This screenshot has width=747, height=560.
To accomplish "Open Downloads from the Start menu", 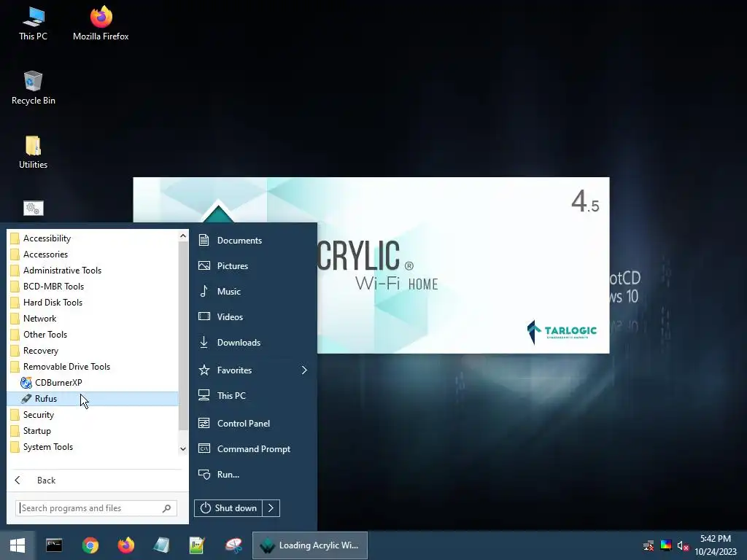I will point(253,343).
